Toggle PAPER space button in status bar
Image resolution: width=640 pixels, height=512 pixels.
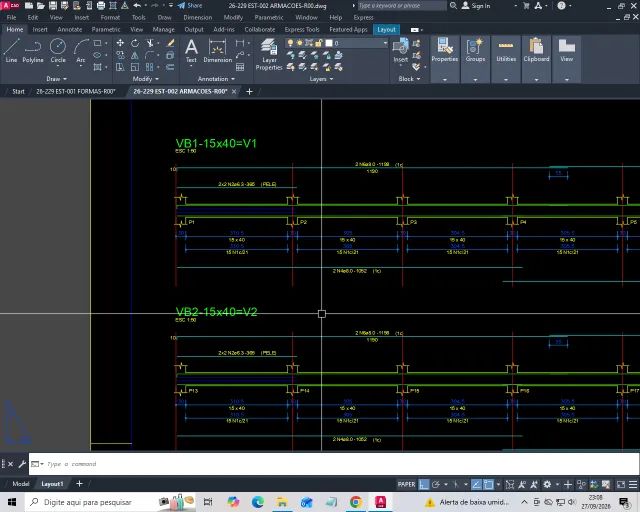tap(407, 484)
